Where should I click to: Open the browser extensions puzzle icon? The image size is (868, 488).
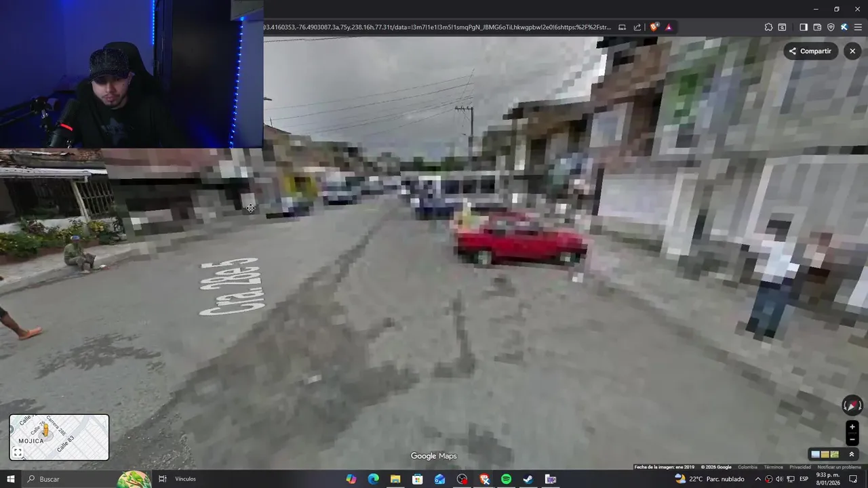(768, 27)
